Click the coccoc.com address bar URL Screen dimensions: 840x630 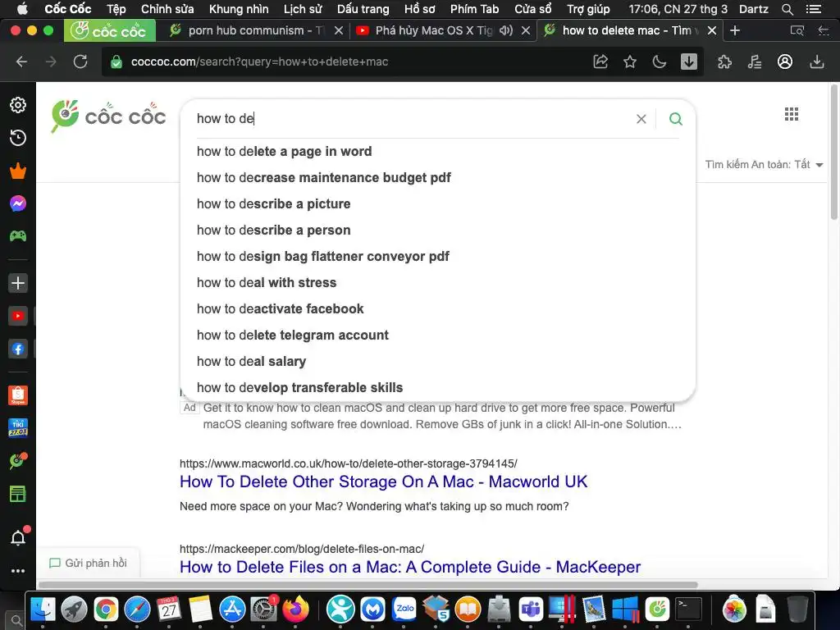(259, 62)
